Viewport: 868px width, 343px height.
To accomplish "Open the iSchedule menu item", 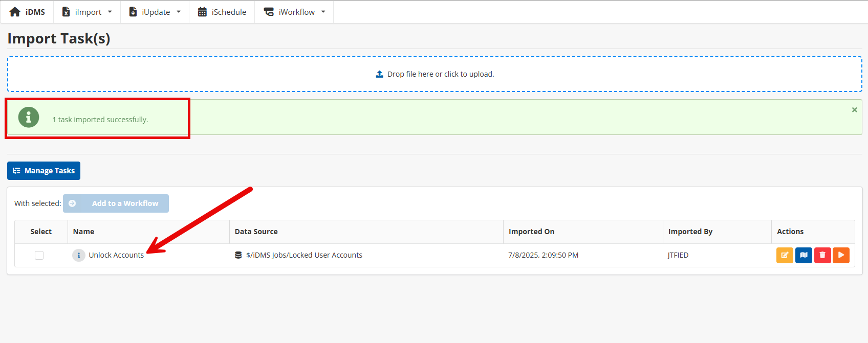I will click(x=222, y=12).
